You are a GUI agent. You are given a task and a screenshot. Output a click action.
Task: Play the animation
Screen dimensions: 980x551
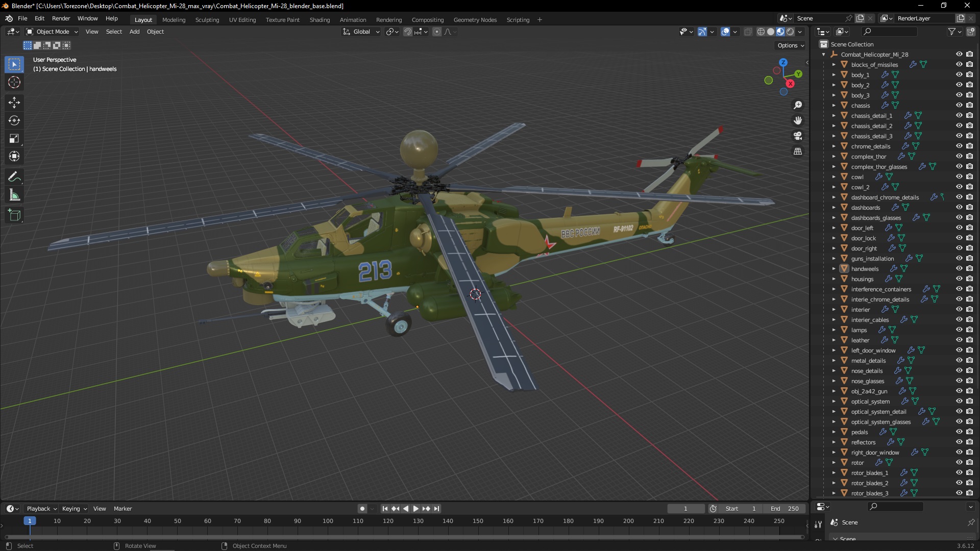click(415, 509)
